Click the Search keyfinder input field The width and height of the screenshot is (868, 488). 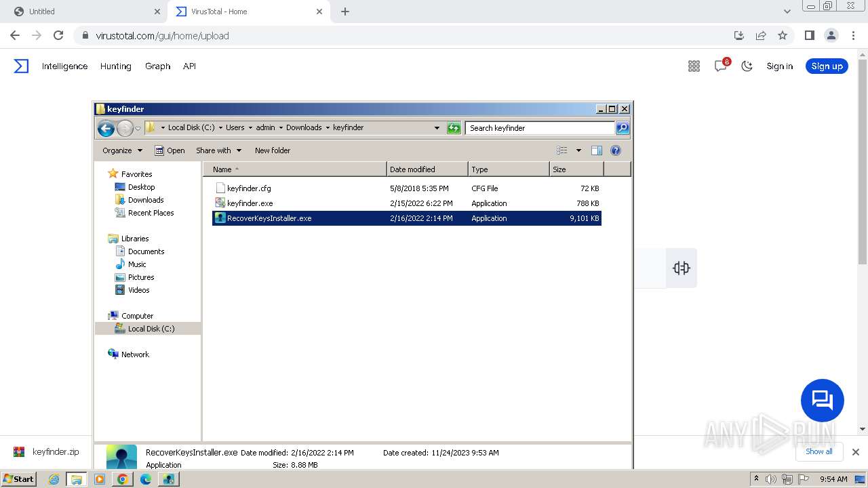[x=540, y=128]
